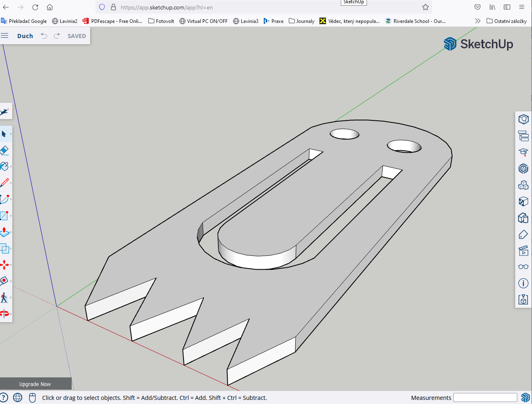Click the model name Duch
Screen dimensions: 532x404
25,36
